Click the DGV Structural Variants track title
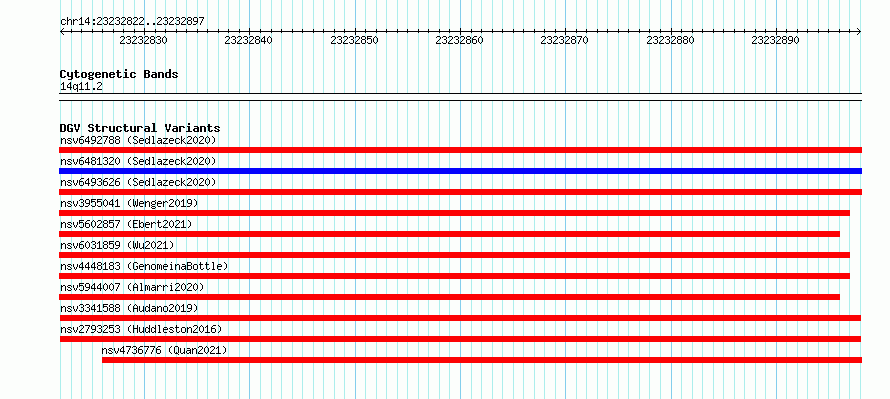This screenshot has height=399, width=890. 140,128
